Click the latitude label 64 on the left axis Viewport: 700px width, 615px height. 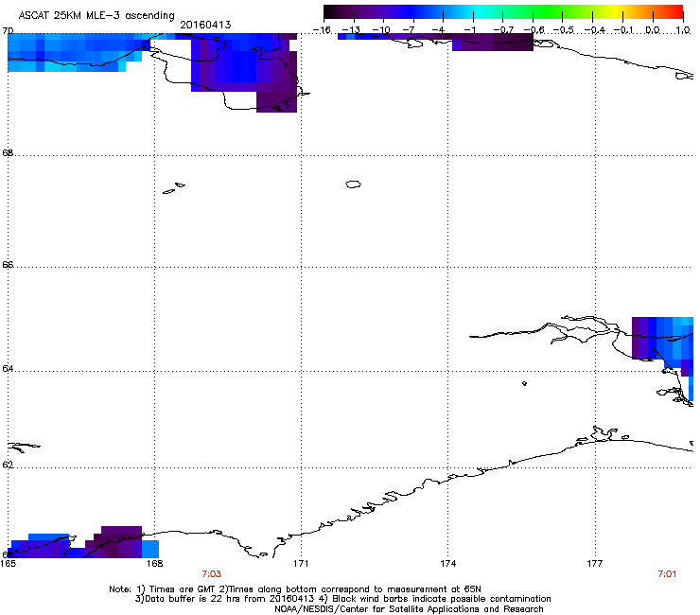pyautogui.click(x=8, y=368)
